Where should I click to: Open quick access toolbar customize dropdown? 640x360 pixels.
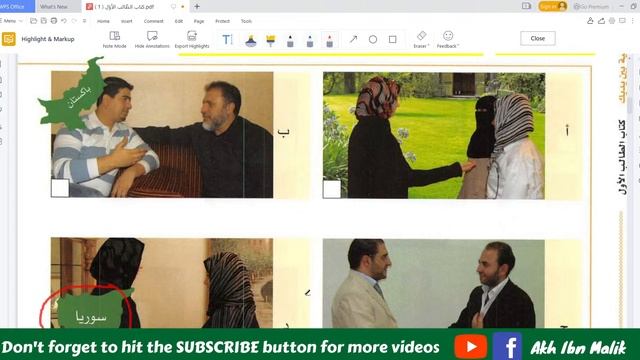[x=84, y=21]
